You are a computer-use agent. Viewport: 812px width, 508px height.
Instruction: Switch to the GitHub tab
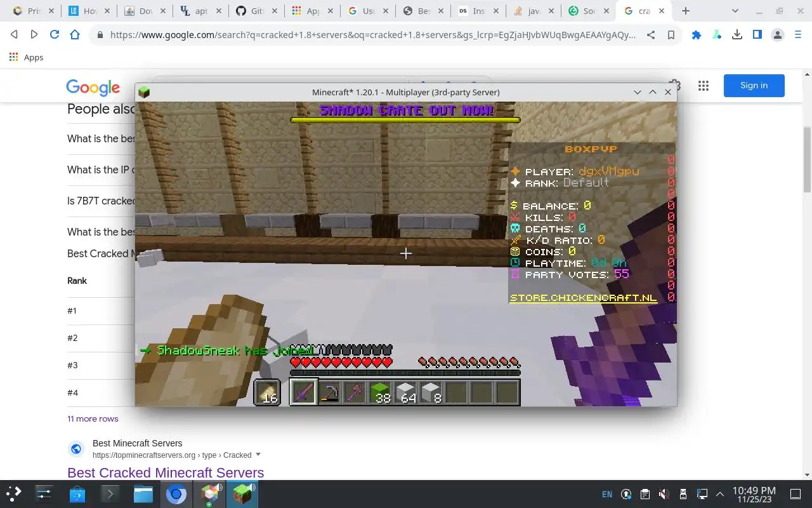pos(257,11)
